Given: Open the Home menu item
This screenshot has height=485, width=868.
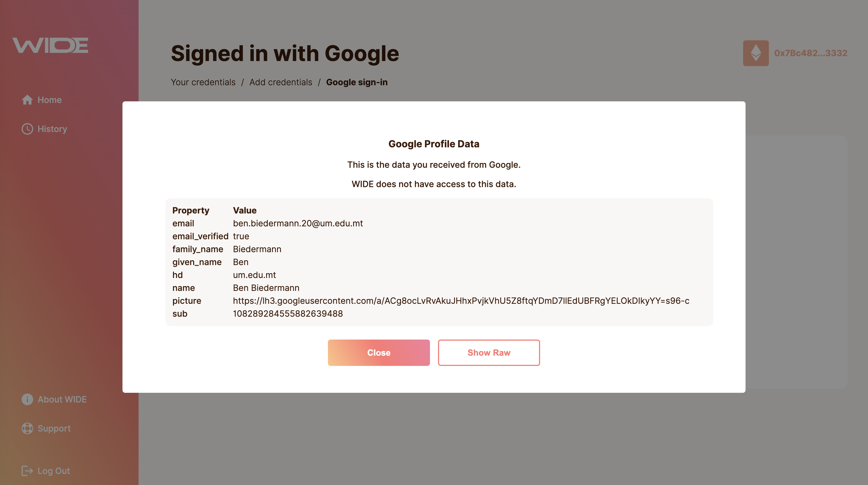Looking at the screenshot, I should point(49,100).
